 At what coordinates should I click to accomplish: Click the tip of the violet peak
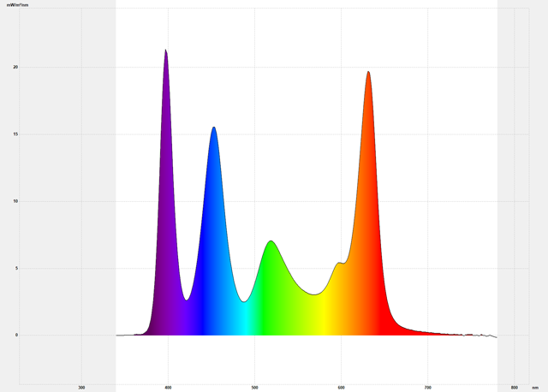pyautogui.click(x=165, y=50)
